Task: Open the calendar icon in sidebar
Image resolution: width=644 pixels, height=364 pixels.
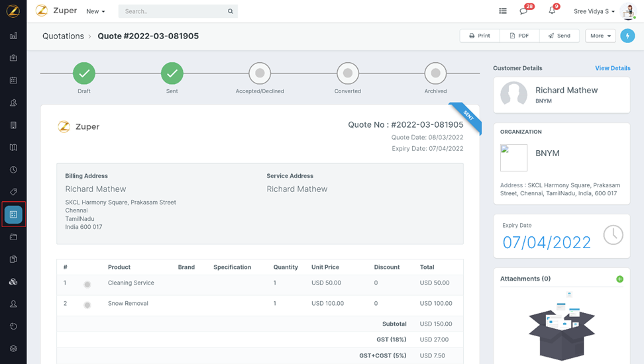Action: pyautogui.click(x=13, y=81)
